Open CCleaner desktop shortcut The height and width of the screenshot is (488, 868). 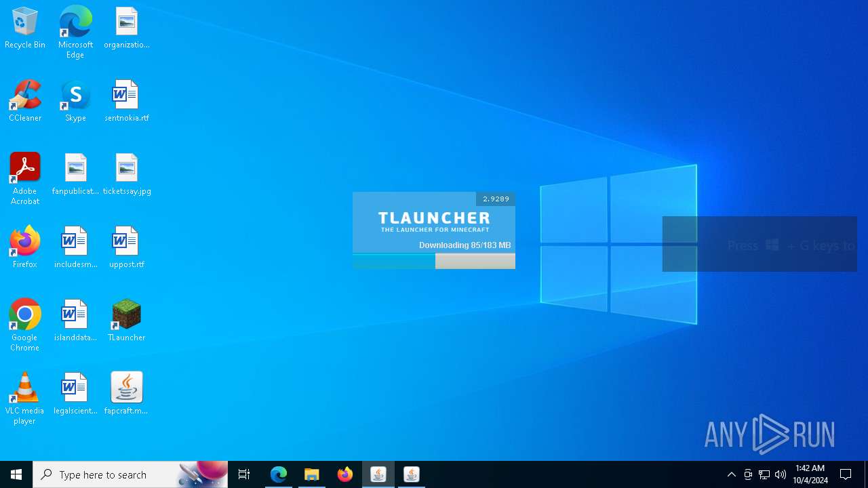(25, 102)
